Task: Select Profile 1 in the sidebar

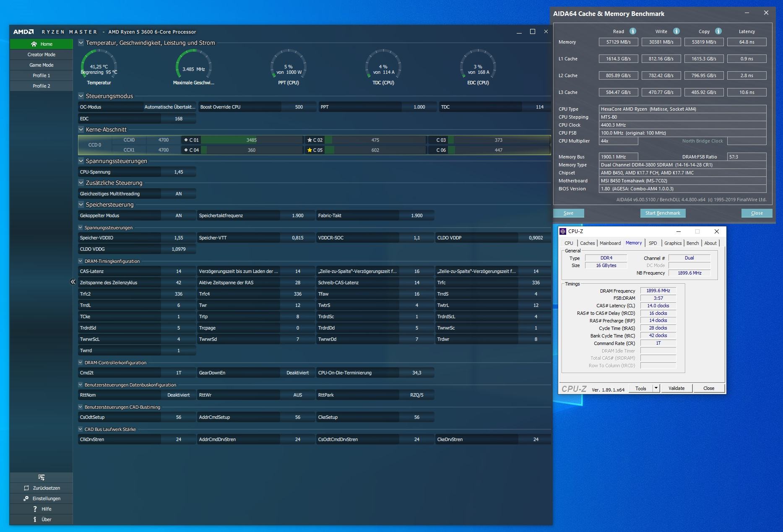Action: 41,75
